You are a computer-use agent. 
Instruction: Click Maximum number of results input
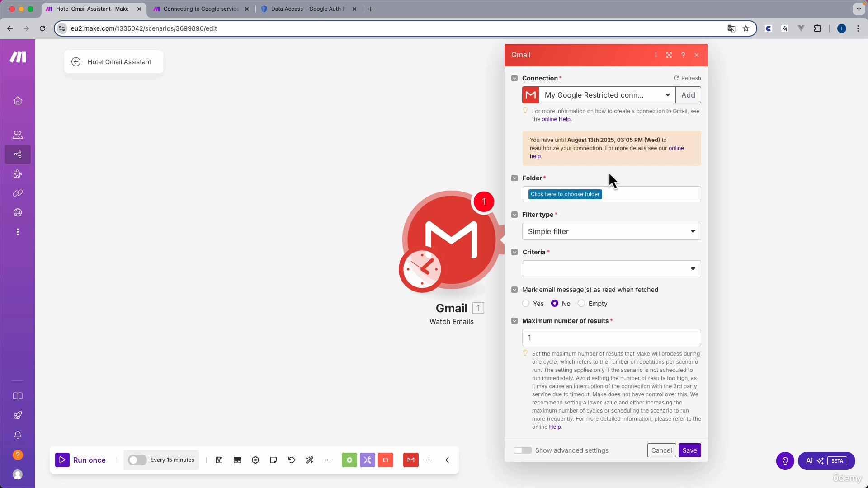pos(612,338)
